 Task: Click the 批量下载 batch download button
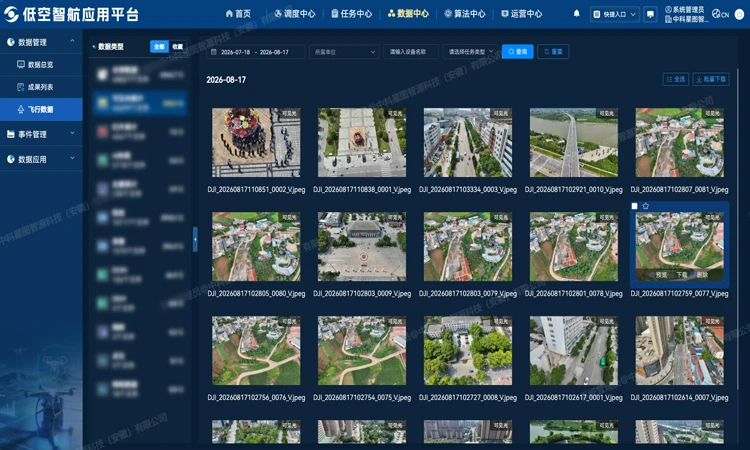click(711, 79)
